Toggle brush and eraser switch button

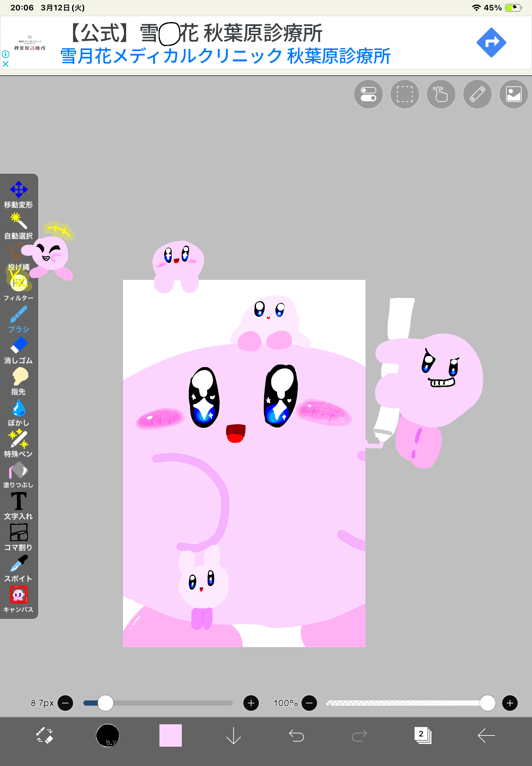pos(44,735)
